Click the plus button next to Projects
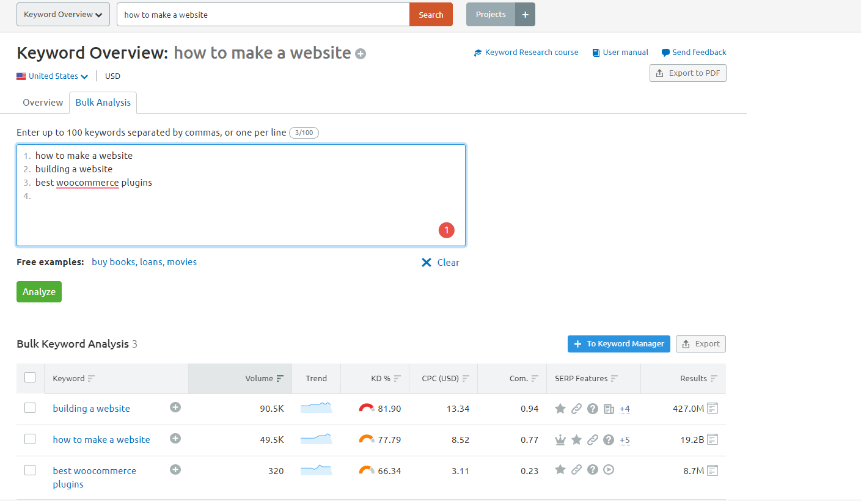 pos(526,14)
